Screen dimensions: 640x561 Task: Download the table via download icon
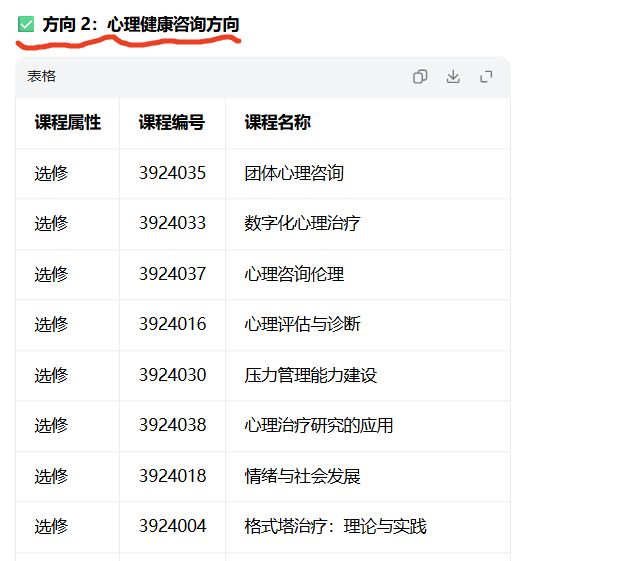coord(453,76)
